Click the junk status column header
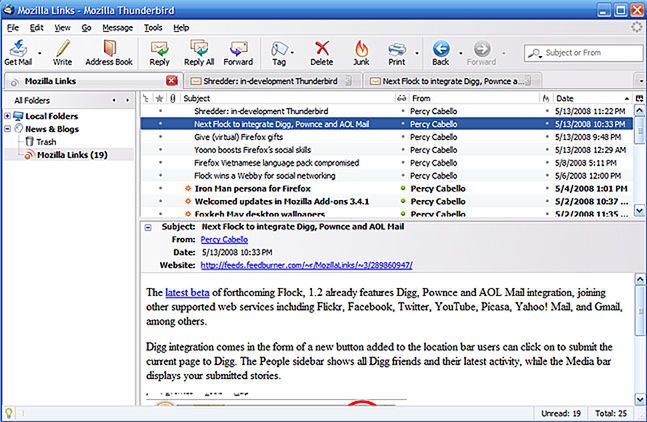Image resolution: width=647 pixels, height=422 pixels. pyautogui.click(x=546, y=98)
